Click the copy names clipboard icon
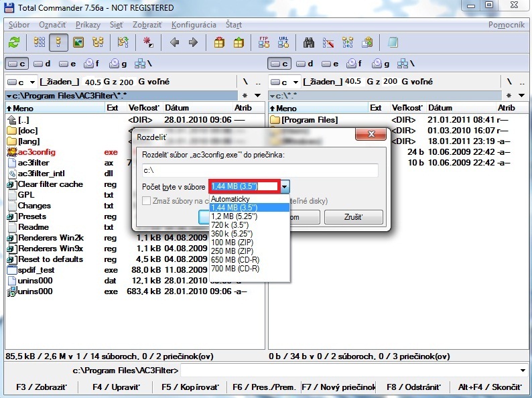Viewport: 532px width, 398px height. coord(367,42)
